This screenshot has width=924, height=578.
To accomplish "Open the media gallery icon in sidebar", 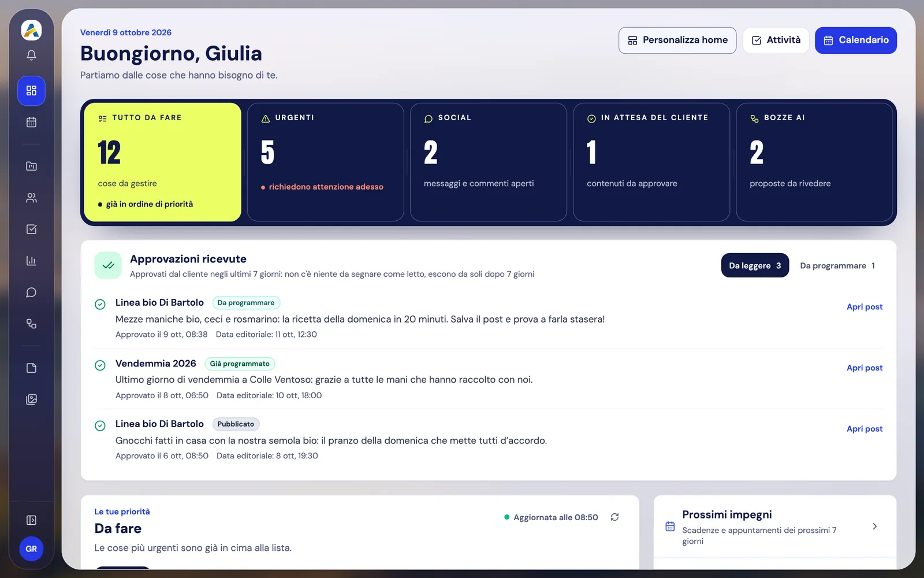I will (x=31, y=399).
